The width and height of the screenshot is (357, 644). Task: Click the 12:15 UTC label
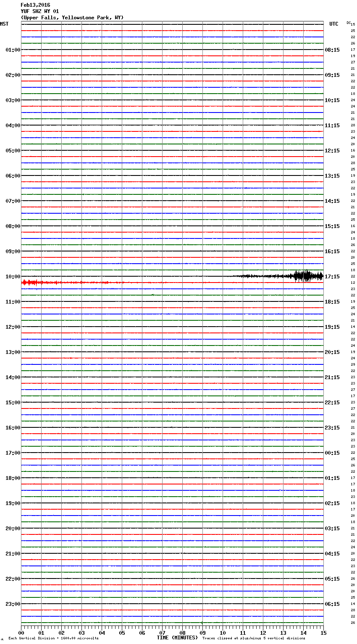click(332, 151)
